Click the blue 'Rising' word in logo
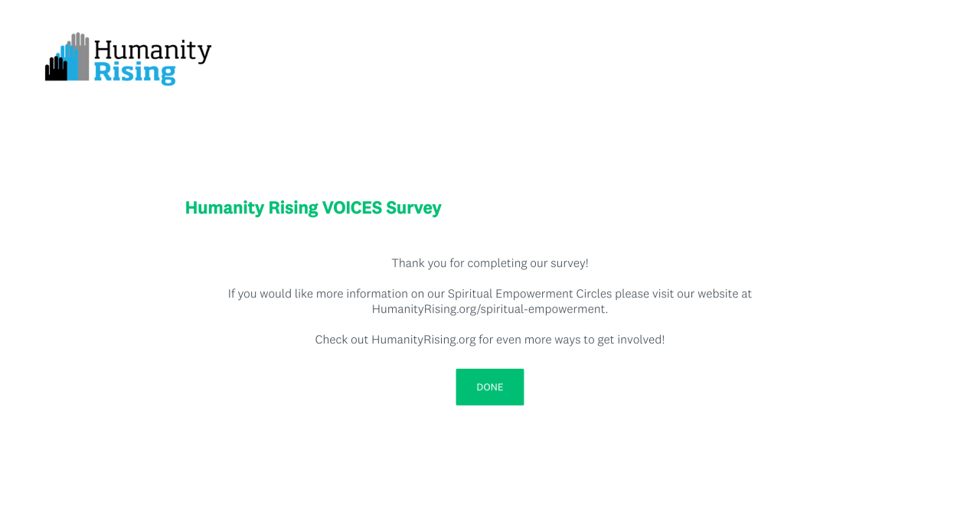The height and width of the screenshot is (524, 980). coord(134,73)
